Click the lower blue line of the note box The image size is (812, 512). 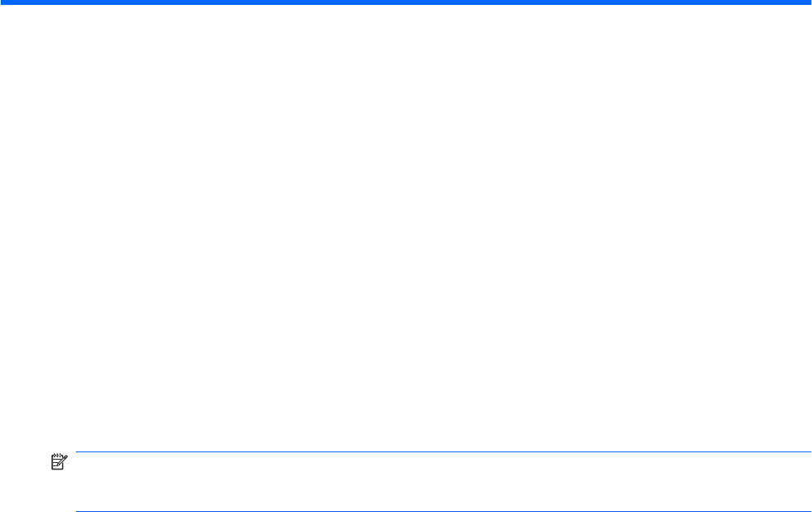(443, 511)
